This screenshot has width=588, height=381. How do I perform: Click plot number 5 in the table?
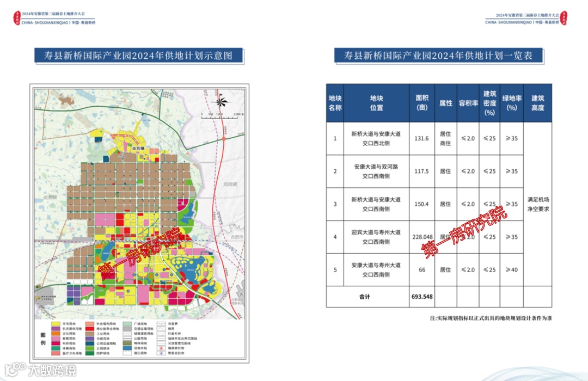point(335,269)
